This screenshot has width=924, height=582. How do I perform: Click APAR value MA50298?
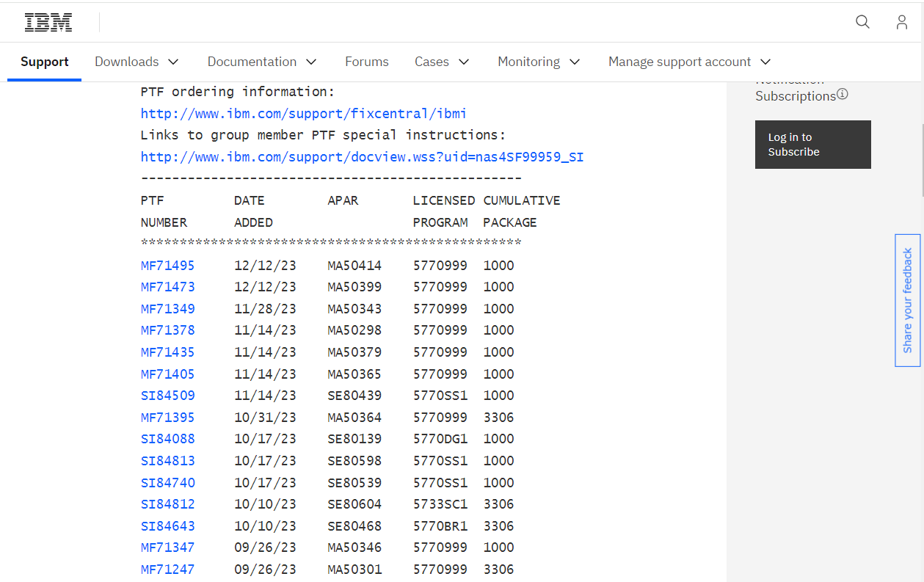pyautogui.click(x=354, y=330)
